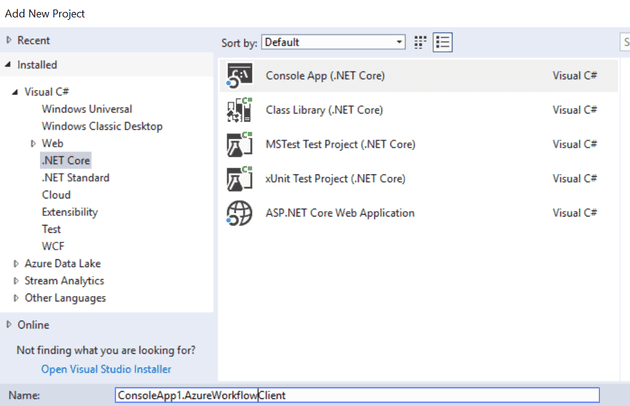Expand the Stream Analytics node
The width and height of the screenshot is (630, 406).
pos(16,281)
